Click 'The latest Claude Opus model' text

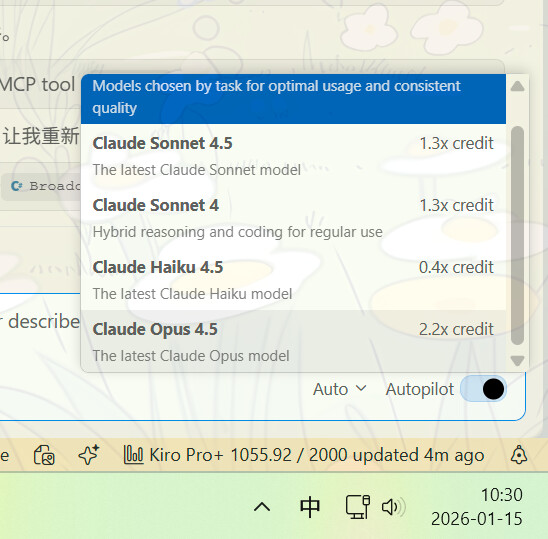click(191, 356)
